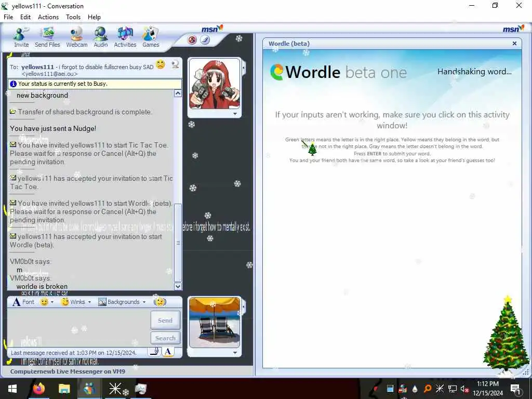The height and width of the screenshot is (399, 532).
Task: Click the smiley emoticon picker icon
Action: point(44,302)
